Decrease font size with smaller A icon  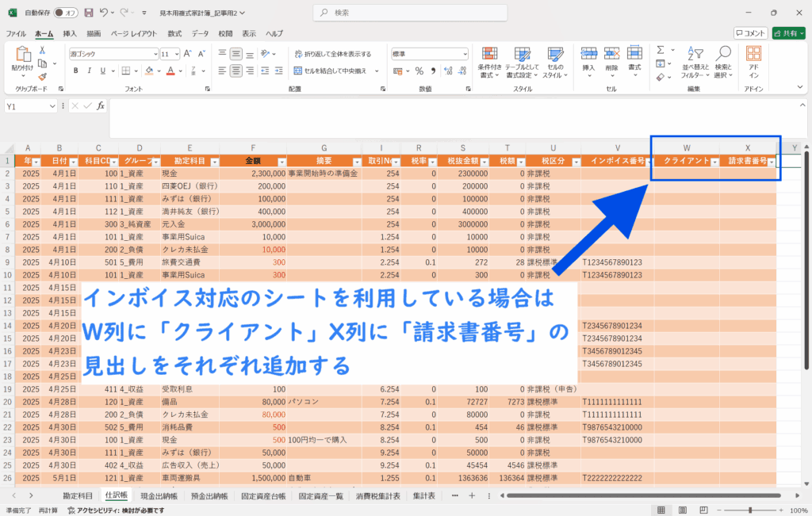tap(201, 53)
